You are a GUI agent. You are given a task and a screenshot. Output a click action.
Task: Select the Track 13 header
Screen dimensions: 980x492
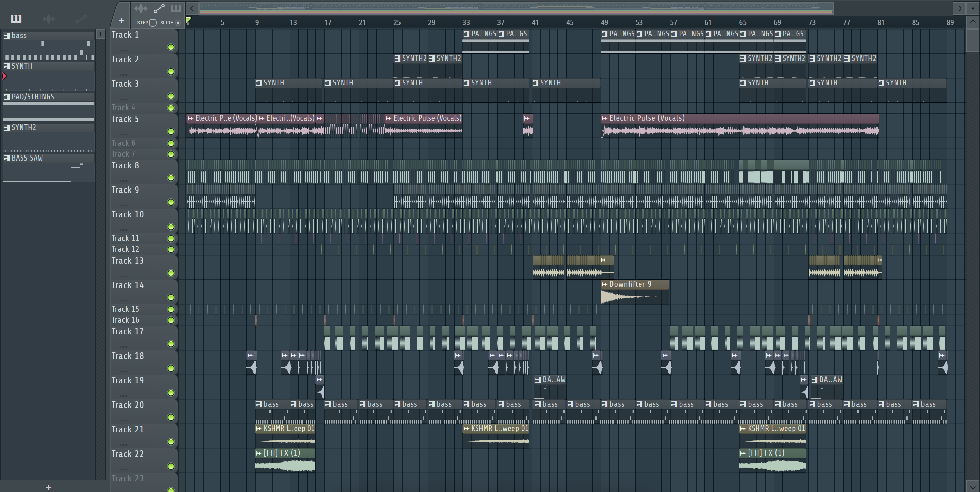click(x=144, y=267)
